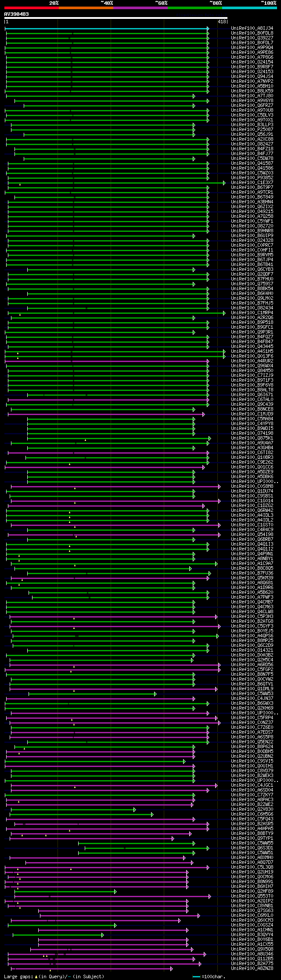Click UniRef100_C6TAL0 label
281x980 pixels.
click(252, 399)
